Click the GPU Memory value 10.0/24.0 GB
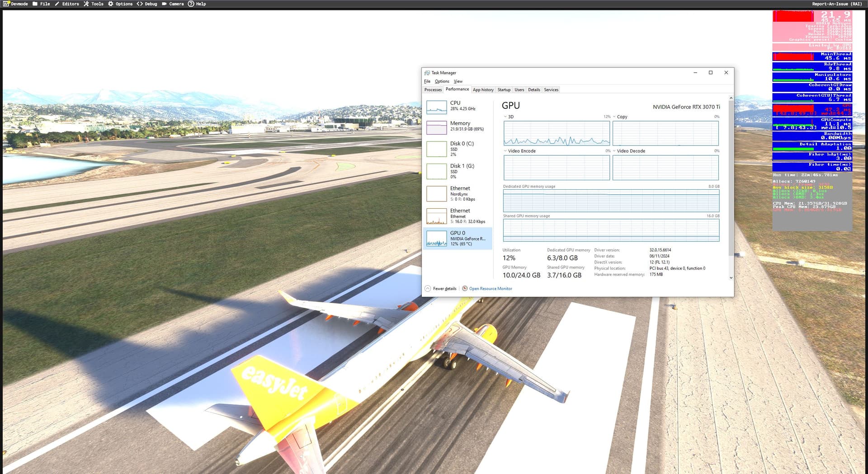 click(x=521, y=275)
